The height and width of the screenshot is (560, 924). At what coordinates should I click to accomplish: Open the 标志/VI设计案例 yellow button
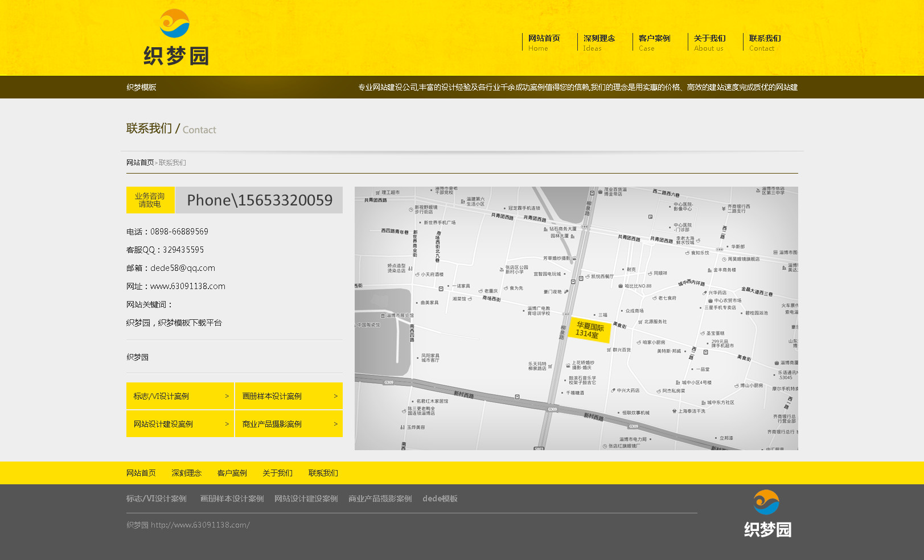[x=180, y=396]
